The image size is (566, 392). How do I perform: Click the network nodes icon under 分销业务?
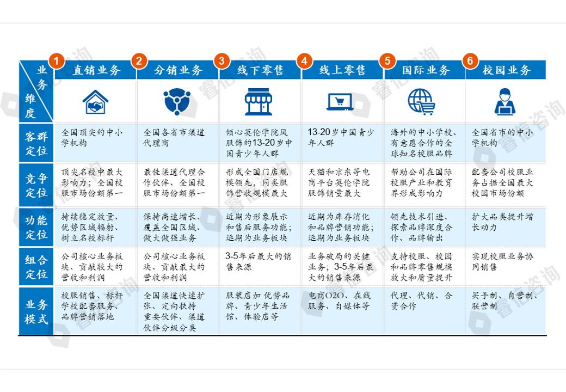pyautogui.click(x=177, y=101)
